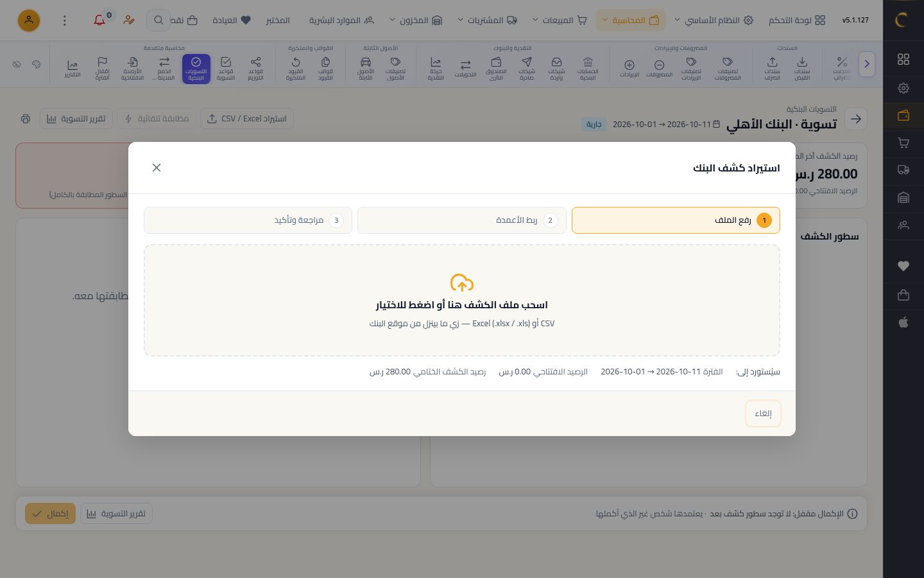
Task: Select the التسويات البنكية ribbon tool
Action: coord(196,68)
